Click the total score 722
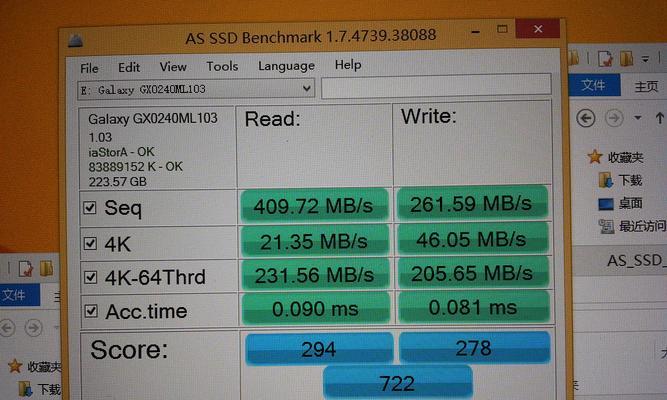The image size is (667, 400). pos(397,383)
